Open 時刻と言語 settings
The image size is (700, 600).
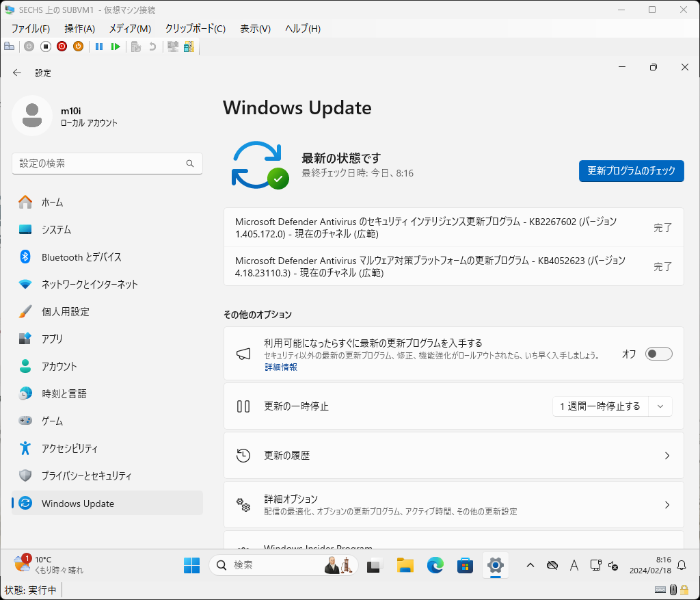(x=107, y=393)
